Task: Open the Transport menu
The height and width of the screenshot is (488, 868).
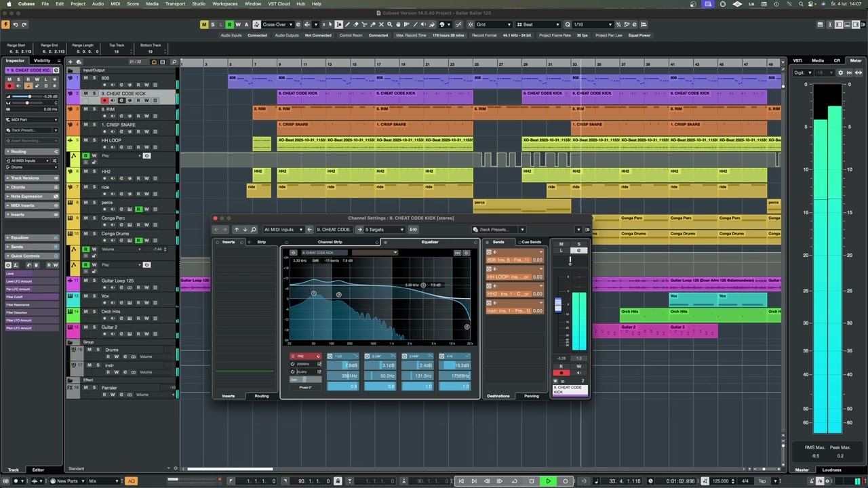Action: coord(175,3)
